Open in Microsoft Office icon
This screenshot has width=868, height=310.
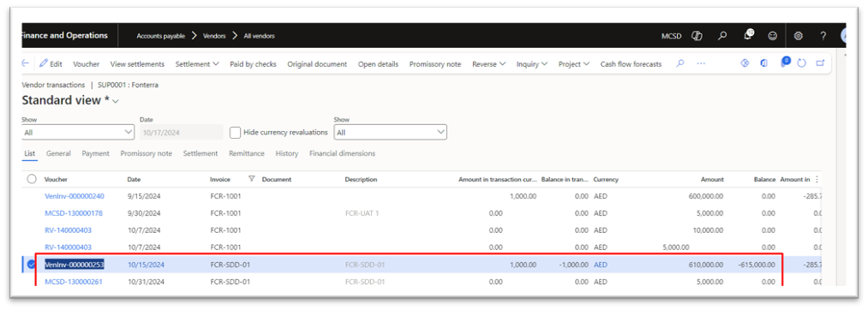point(763,63)
